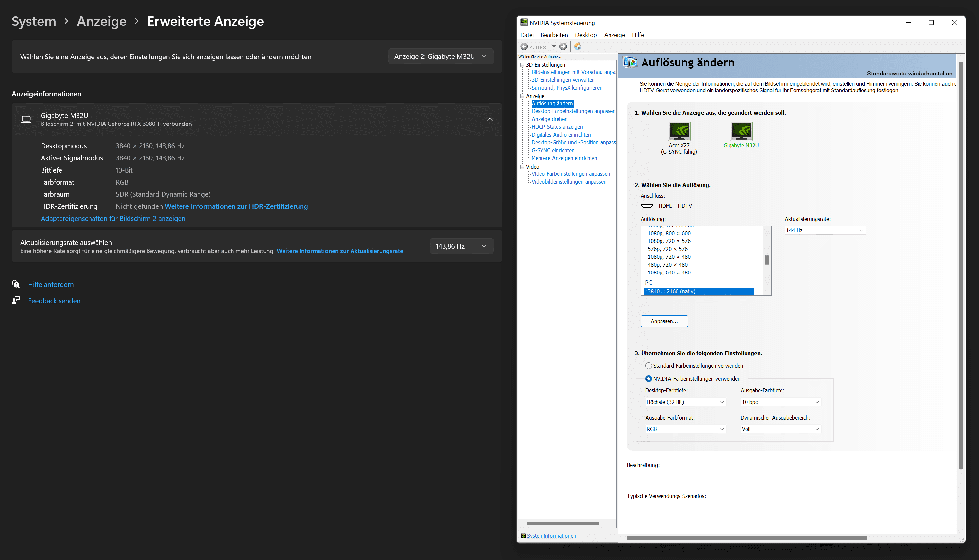
Task: Click the NVIDIA Systemsteuerung title bar icon
Action: tap(524, 22)
